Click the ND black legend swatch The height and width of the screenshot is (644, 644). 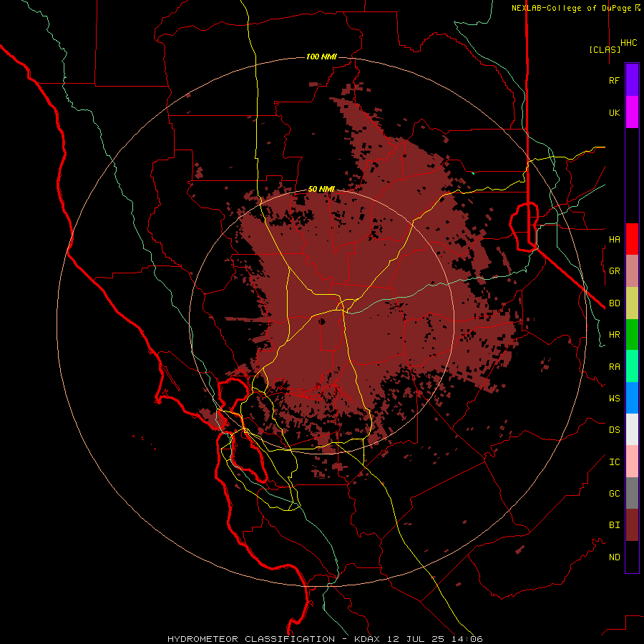click(x=632, y=557)
